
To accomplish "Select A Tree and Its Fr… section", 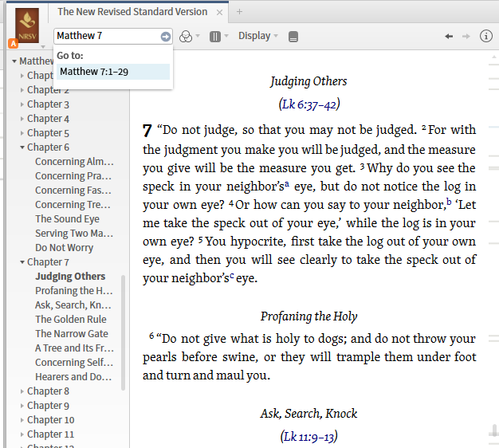I will [74, 348].
